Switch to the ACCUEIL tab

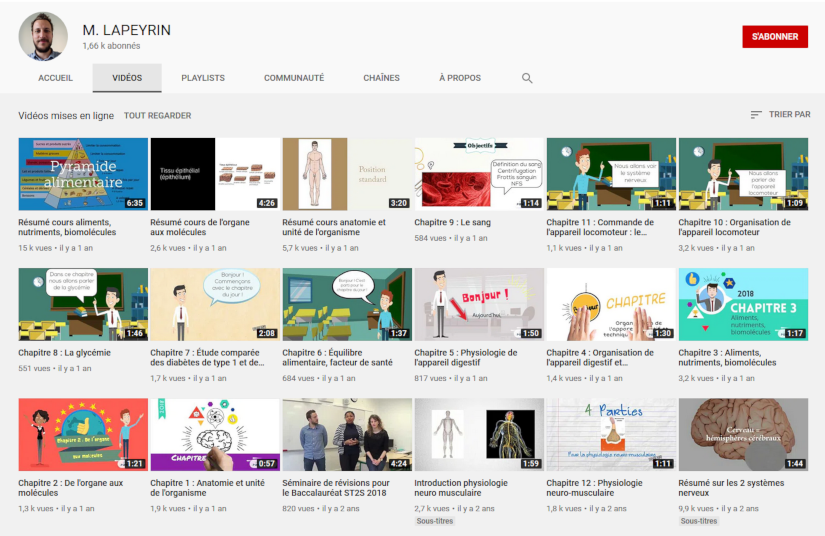pos(55,78)
